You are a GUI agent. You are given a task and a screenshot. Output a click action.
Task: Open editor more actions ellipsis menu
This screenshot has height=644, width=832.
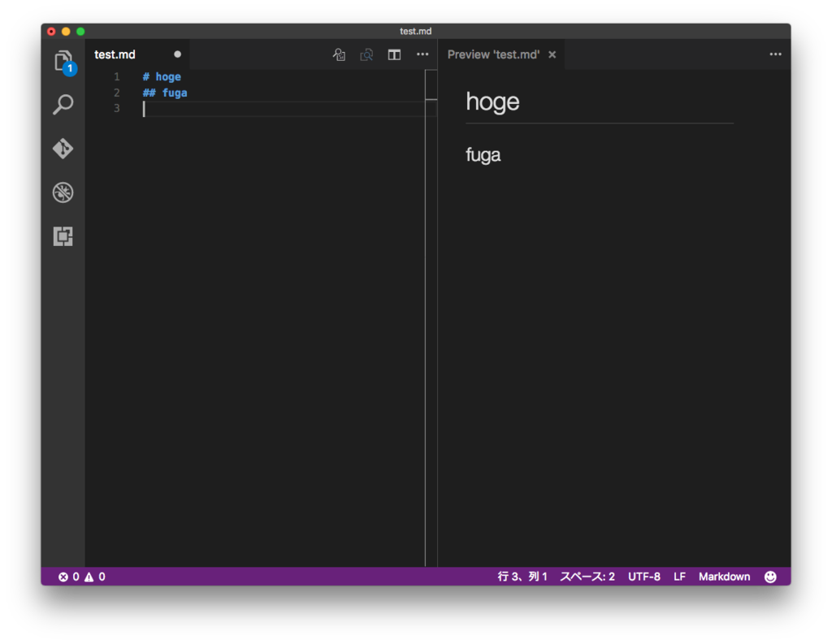(x=422, y=54)
